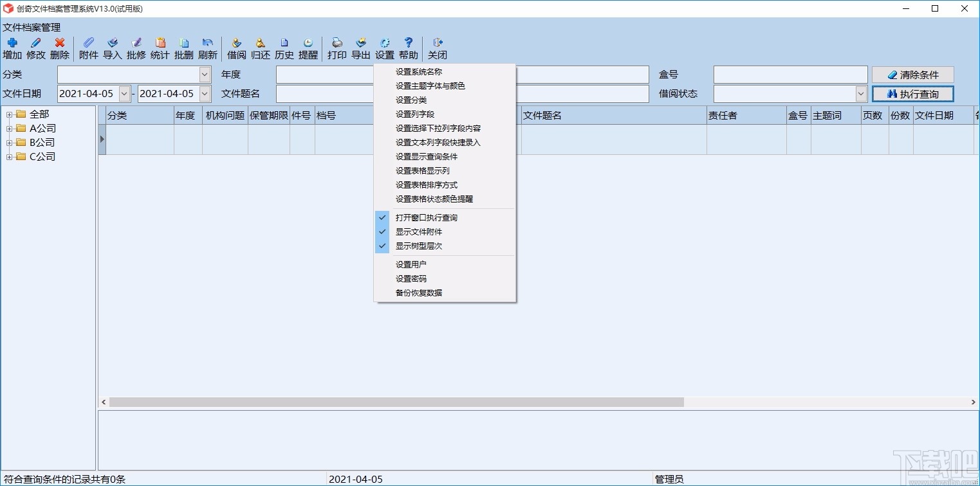The width and height of the screenshot is (980, 486).
Task: Expand the B公司 tree node
Action: pos(10,143)
